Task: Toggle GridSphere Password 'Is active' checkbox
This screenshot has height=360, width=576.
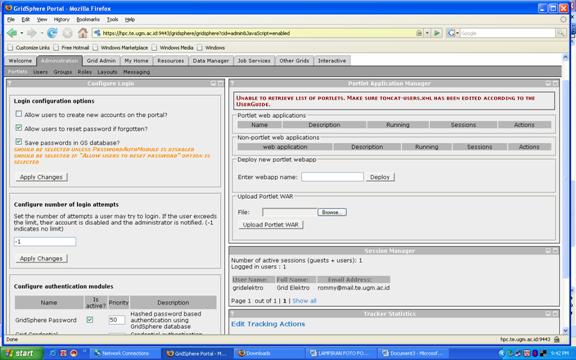Action: [x=90, y=320]
